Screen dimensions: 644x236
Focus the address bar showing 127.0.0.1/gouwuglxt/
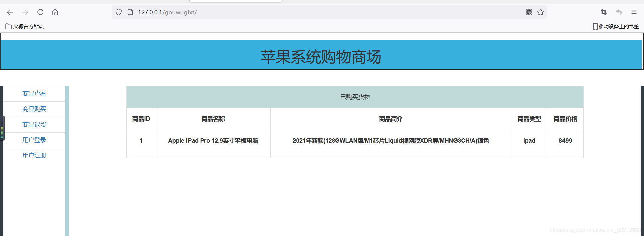(x=329, y=12)
